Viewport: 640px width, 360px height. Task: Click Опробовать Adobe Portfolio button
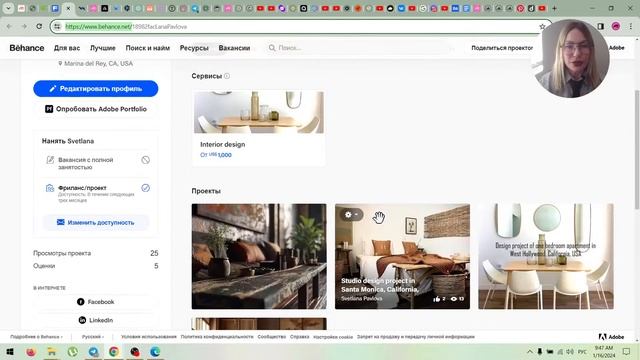[x=96, y=109]
